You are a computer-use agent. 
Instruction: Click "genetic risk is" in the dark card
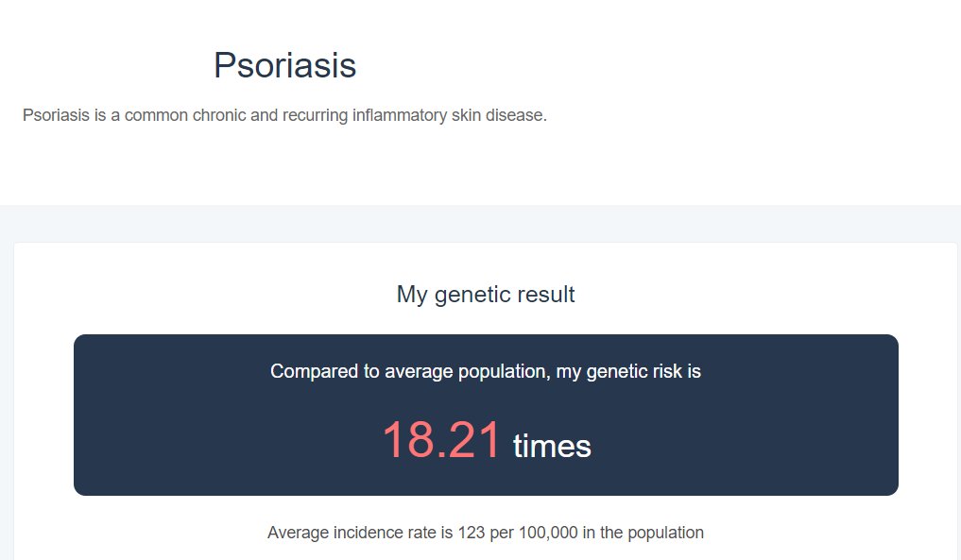tap(644, 371)
